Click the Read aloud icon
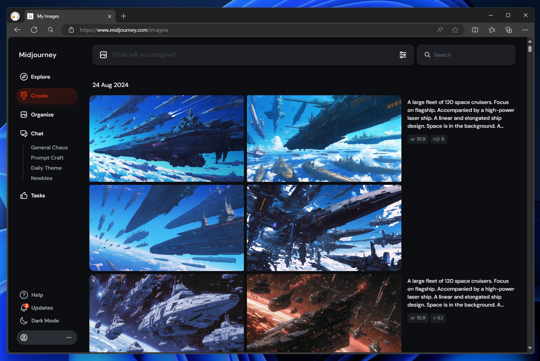This screenshot has height=361, width=540. pyautogui.click(x=440, y=30)
